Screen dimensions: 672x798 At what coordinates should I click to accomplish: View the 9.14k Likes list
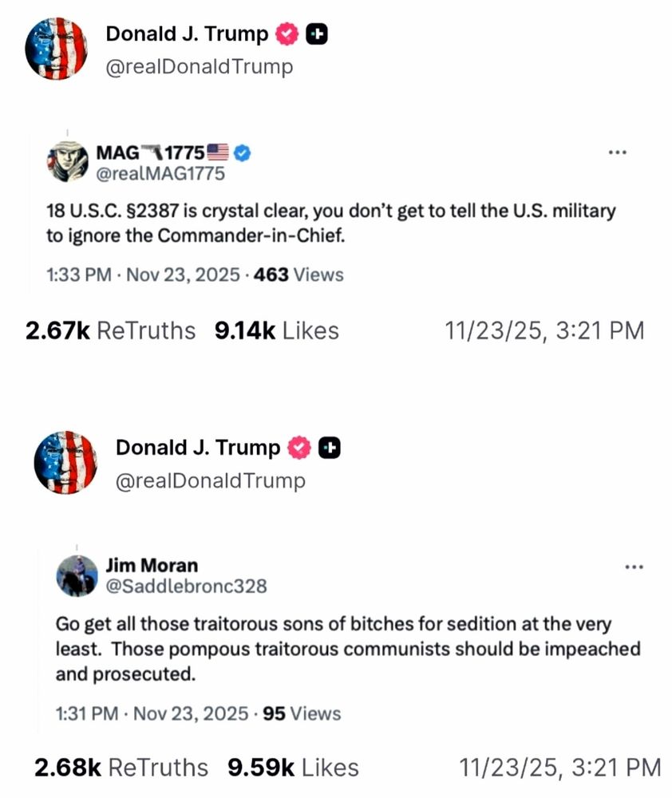[x=276, y=331]
